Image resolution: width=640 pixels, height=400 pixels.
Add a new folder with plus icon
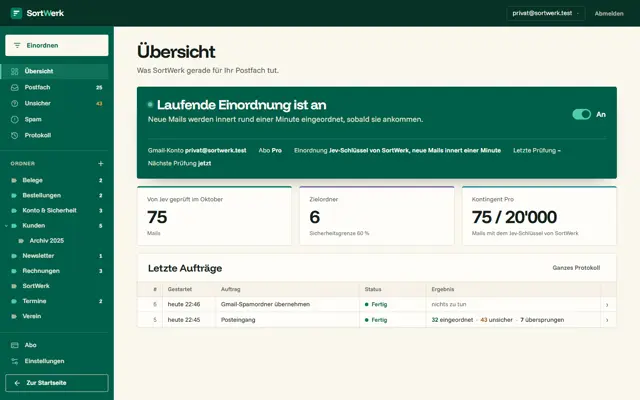click(101, 164)
